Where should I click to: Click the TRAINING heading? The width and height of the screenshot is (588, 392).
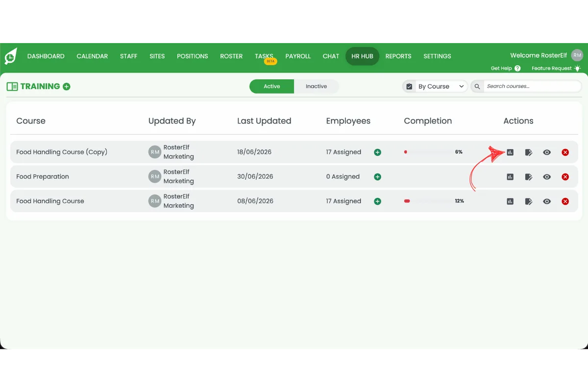click(x=40, y=86)
